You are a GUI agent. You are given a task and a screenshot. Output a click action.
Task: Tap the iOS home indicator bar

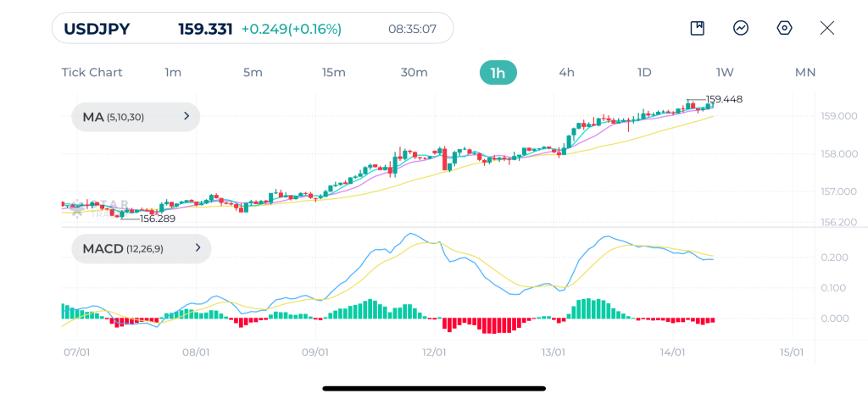coord(434,389)
